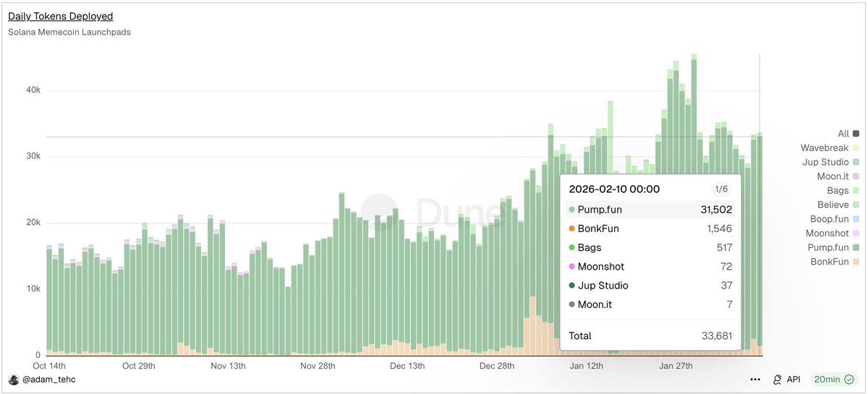Click the Jup Studio row in the tooltip

click(650, 286)
